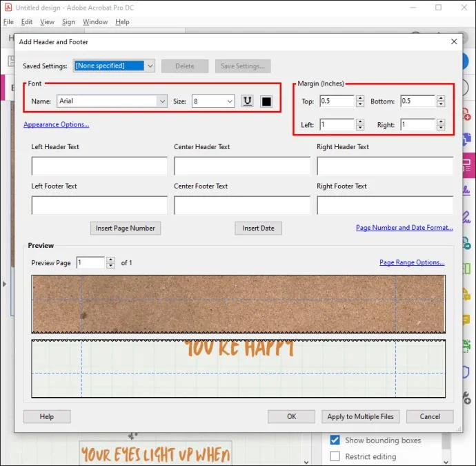Open the dialog's Help button

(47, 416)
